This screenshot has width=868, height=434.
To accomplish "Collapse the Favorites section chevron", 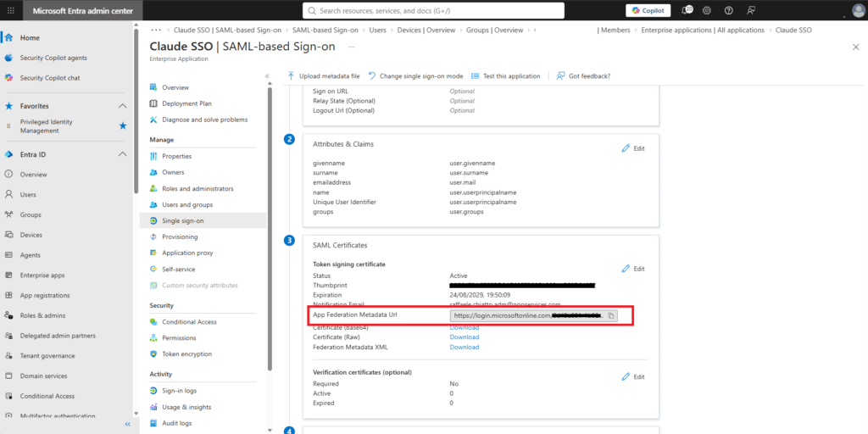I will click(122, 106).
